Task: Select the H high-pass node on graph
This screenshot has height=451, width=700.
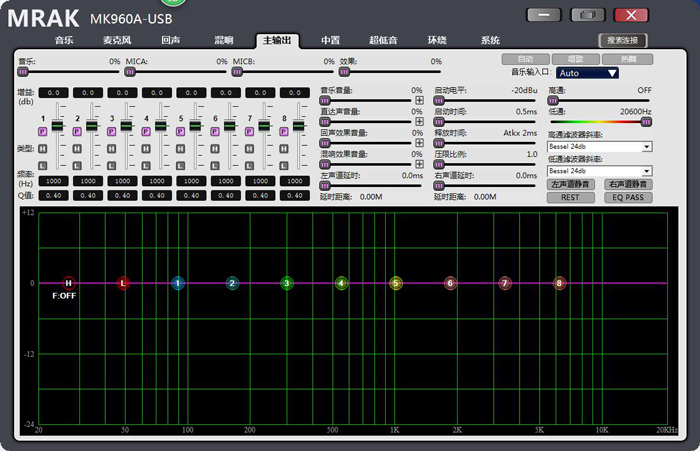Action: tap(68, 283)
